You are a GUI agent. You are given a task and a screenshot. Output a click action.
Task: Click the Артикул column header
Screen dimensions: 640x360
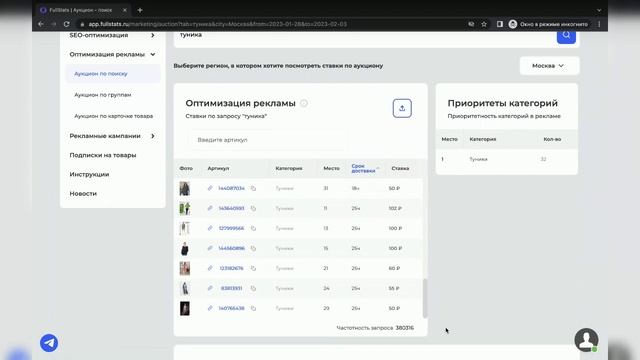[218, 168]
